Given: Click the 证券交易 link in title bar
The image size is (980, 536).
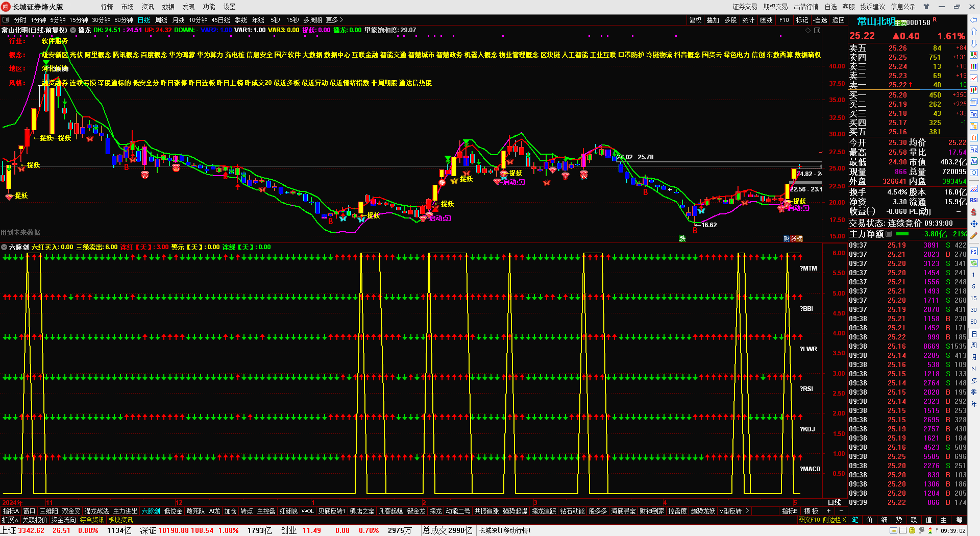Looking at the screenshot, I should [745, 7].
